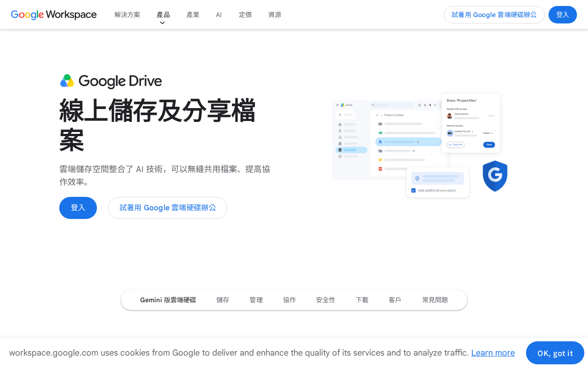Viewport: 588px width, 368px height.
Task: Open the cookie Learn more link
Action: (493, 353)
